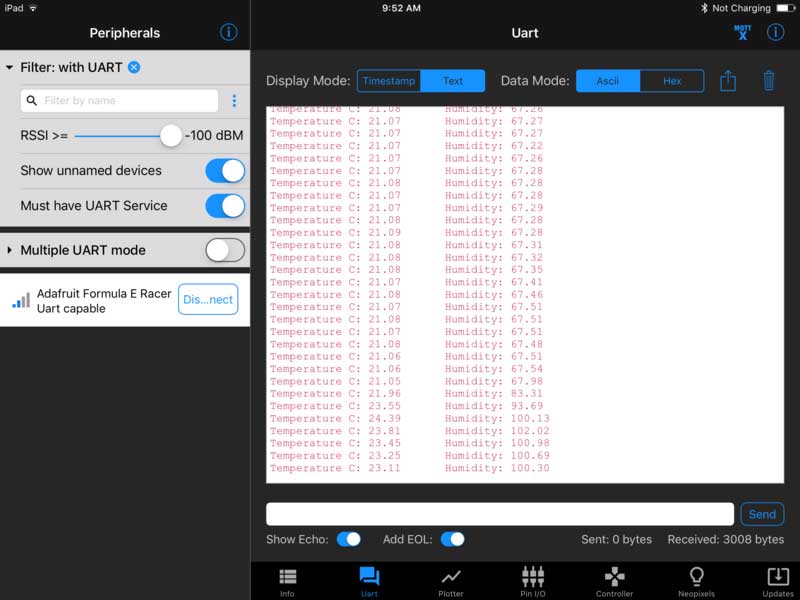The image size is (800, 600).
Task: View Peripherals info via the info icon
Action: click(x=228, y=32)
